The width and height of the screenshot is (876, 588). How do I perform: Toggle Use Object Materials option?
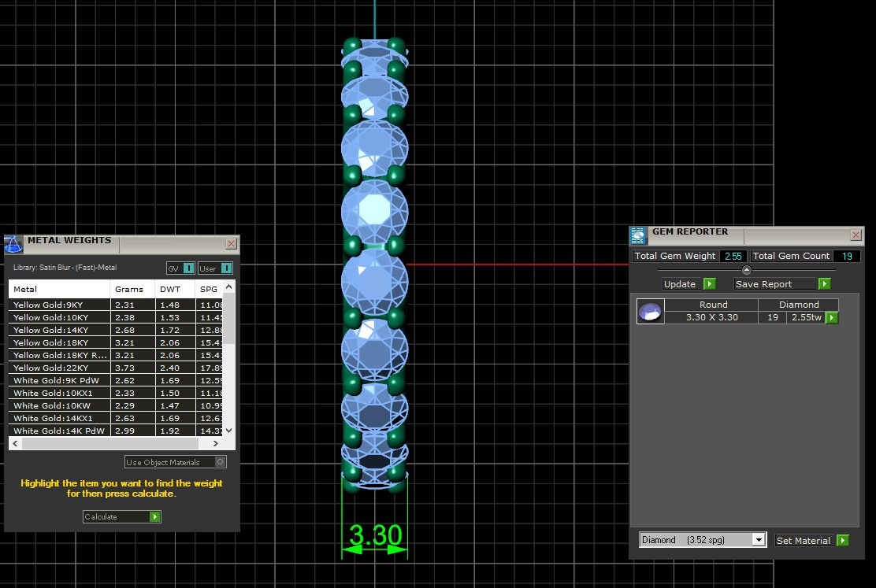[176, 462]
